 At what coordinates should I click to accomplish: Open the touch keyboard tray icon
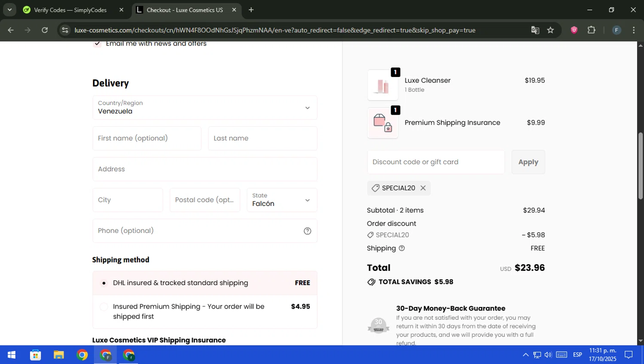pos(562,355)
